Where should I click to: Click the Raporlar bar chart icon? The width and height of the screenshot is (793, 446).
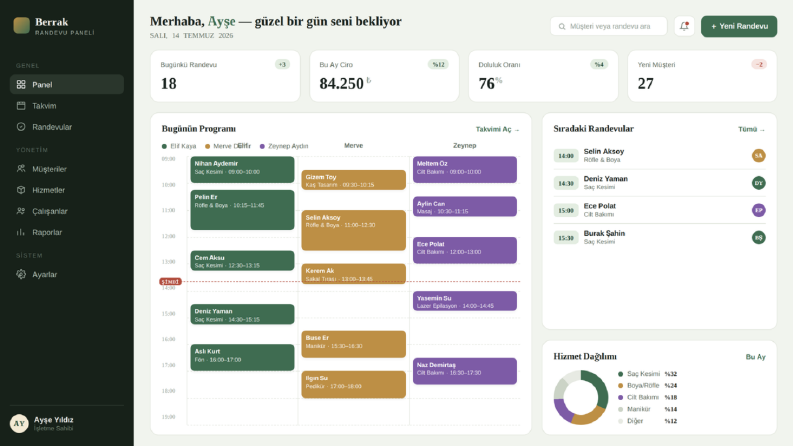[21, 233]
